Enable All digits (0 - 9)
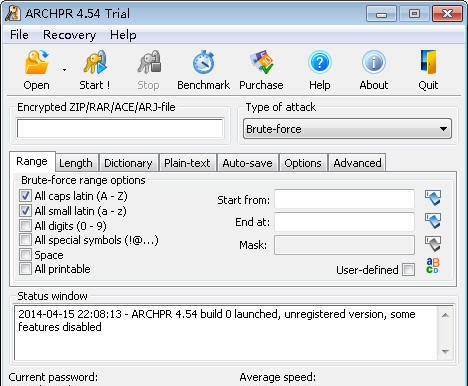The image size is (468, 386). [25, 226]
